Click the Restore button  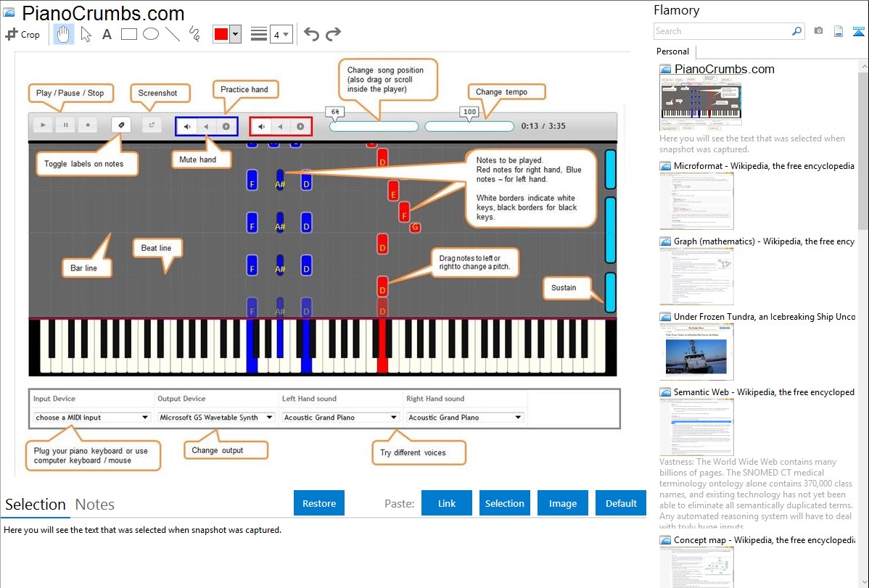coord(319,503)
